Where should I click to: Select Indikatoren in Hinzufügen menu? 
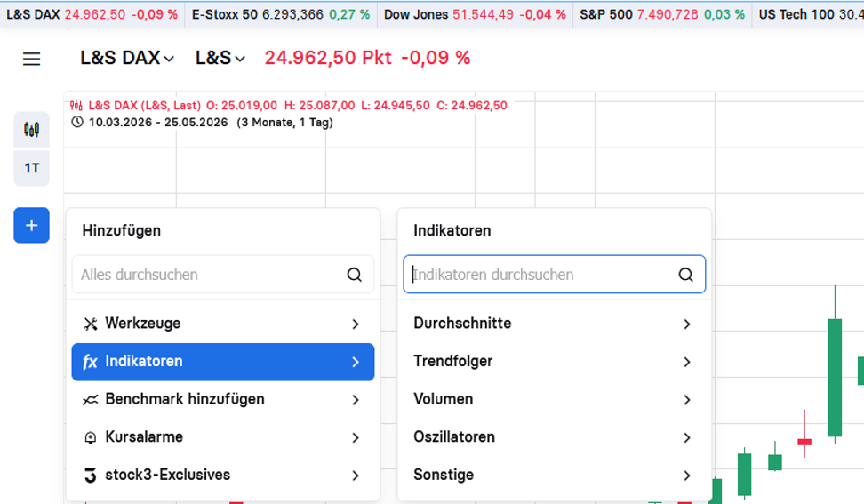[222, 362]
